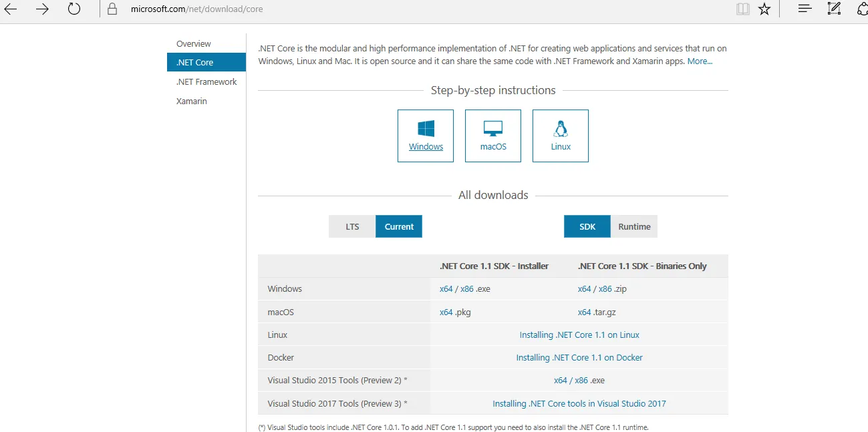This screenshot has width=868, height=432.
Task: Open Windows step-by-step instructions link
Action: tap(426, 146)
